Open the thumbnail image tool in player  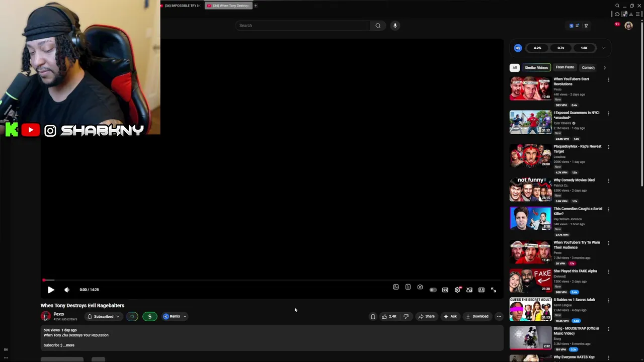pyautogui.click(x=396, y=287)
